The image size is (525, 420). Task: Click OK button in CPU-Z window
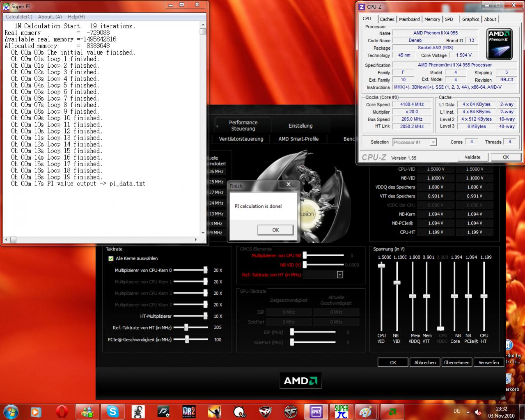click(x=506, y=157)
